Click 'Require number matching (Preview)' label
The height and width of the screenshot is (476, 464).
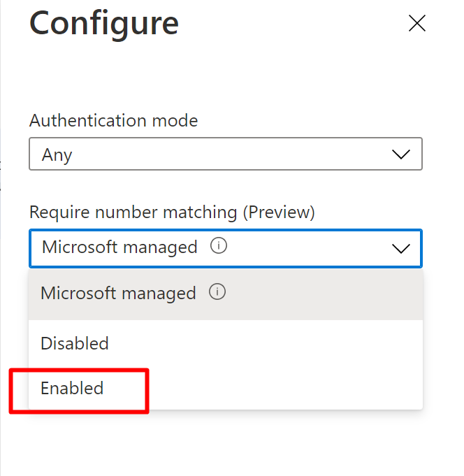tap(171, 211)
